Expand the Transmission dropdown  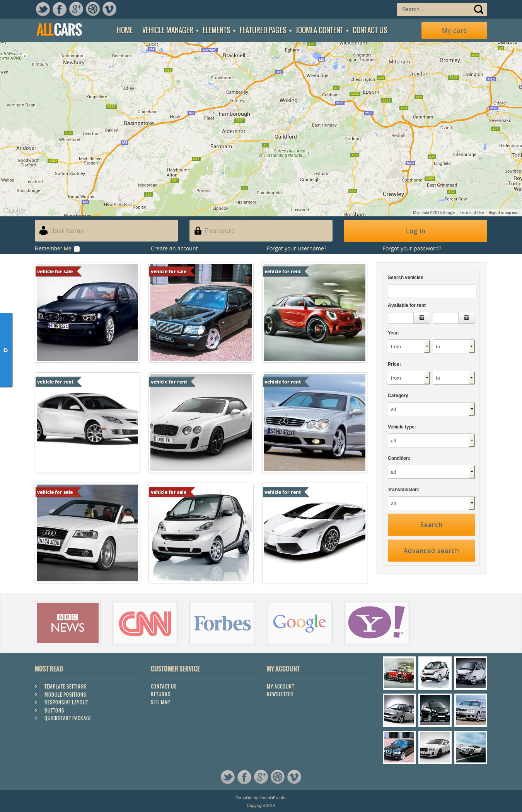431,503
